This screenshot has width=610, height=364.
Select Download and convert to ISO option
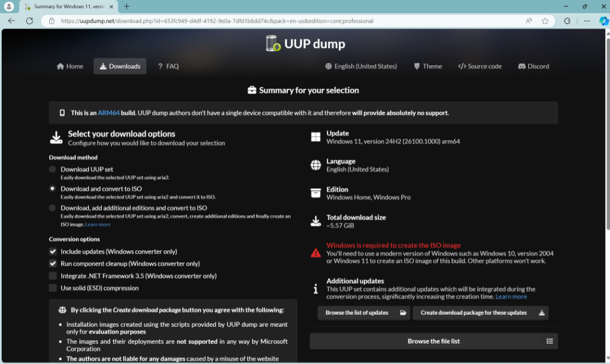coord(52,189)
